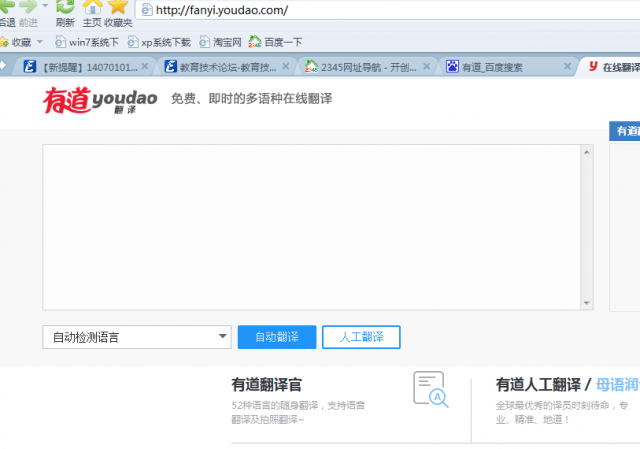The height and width of the screenshot is (449, 640).
Task: Close the 【新提醒】14070101 tab
Action: 145,67
